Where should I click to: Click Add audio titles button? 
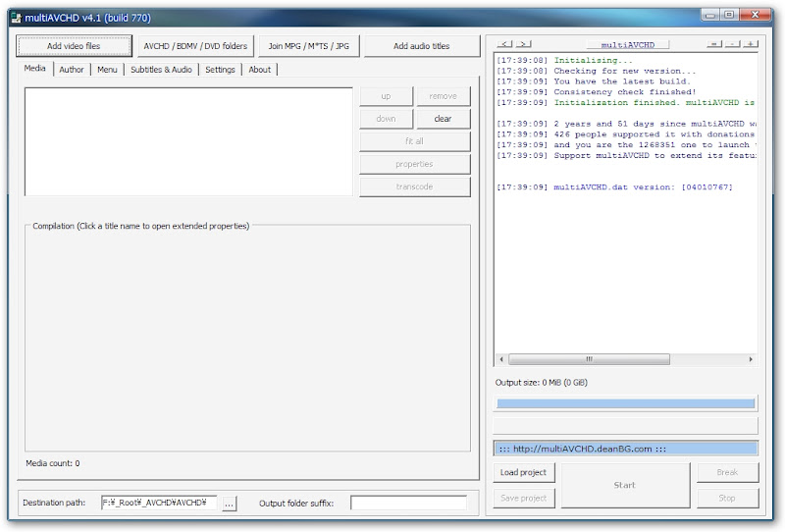point(422,45)
